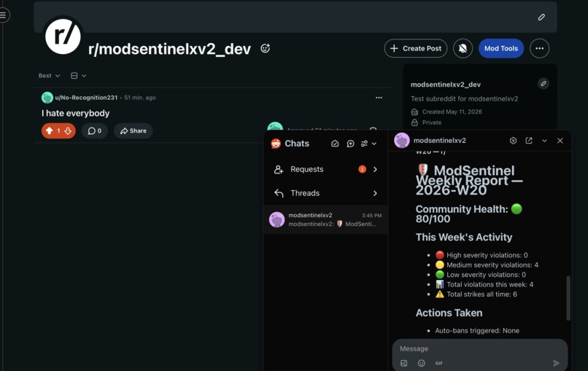This screenshot has width=588, height=371.
Task: Open chat settings gear icon
Action: (x=513, y=141)
